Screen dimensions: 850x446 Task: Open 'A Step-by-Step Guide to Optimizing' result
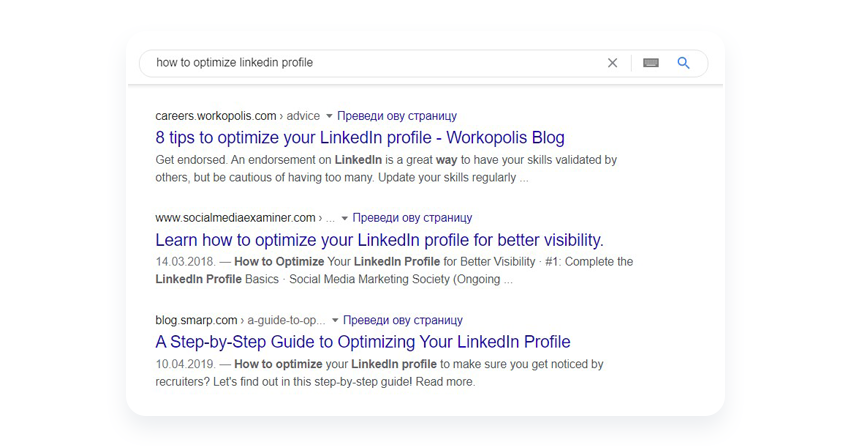point(363,342)
